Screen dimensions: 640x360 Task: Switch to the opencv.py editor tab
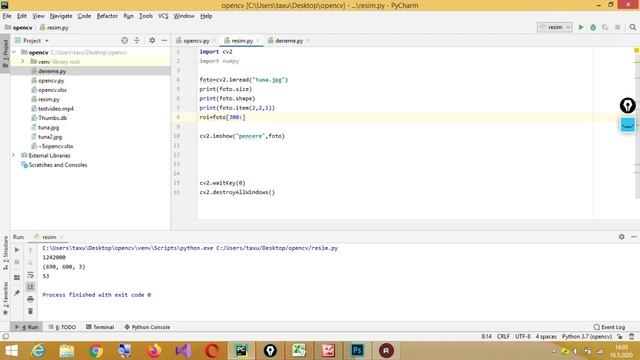pyautogui.click(x=196, y=41)
